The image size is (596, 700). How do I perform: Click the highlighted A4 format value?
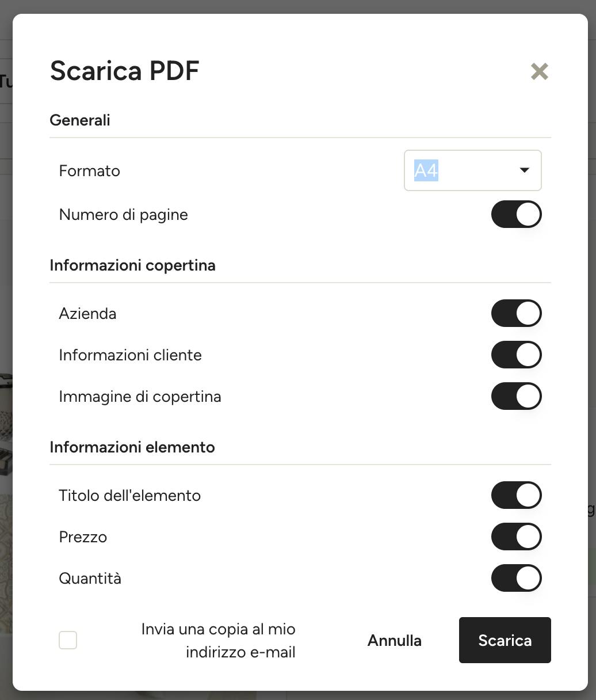426,171
